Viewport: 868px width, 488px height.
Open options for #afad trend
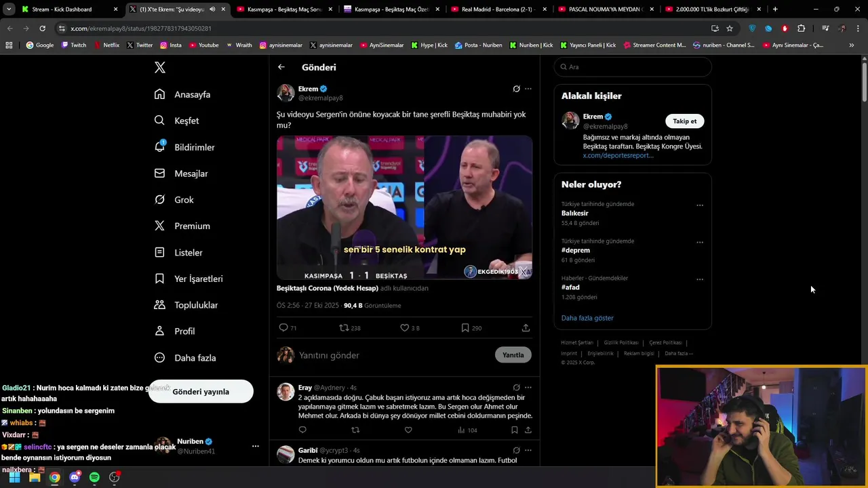[700, 279]
